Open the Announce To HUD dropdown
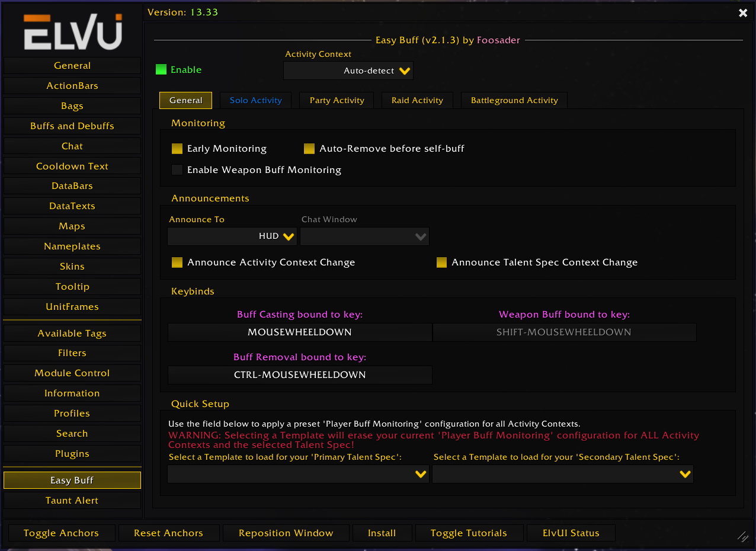This screenshot has width=756, height=551. [x=232, y=236]
